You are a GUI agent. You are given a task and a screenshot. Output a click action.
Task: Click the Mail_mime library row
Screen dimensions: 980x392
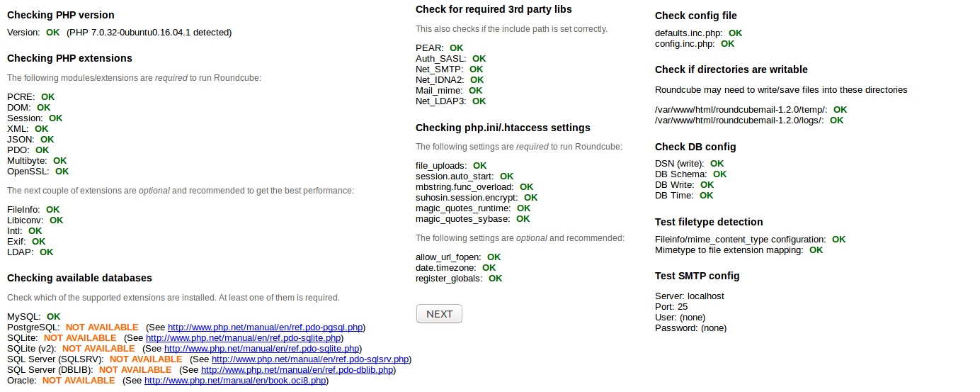tap(449, 90)
